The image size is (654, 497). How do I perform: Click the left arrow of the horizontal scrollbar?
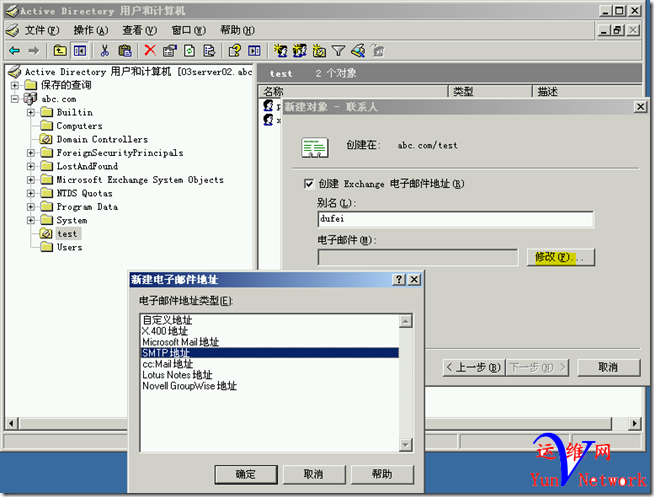point(11,424)
